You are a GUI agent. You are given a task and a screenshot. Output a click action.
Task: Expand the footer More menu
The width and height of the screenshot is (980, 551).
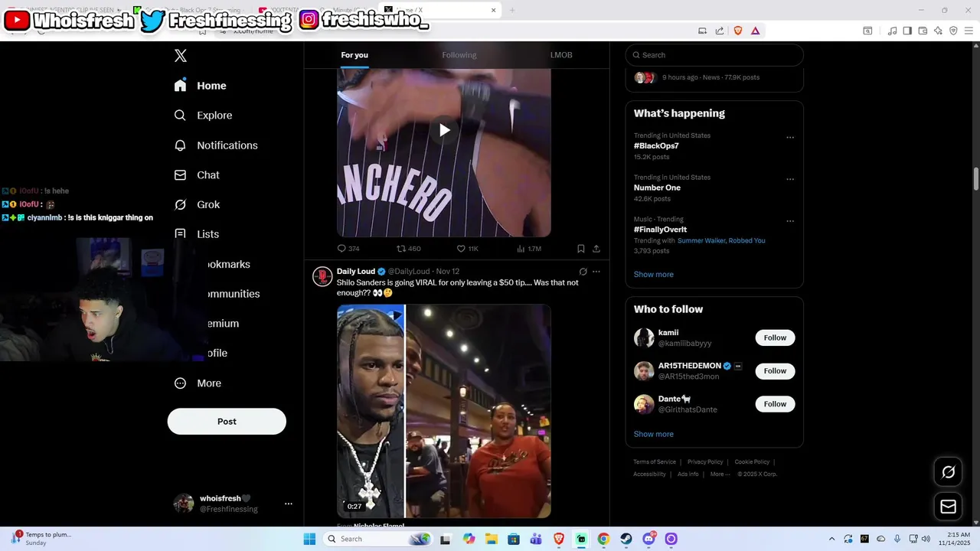coord(720,474)
